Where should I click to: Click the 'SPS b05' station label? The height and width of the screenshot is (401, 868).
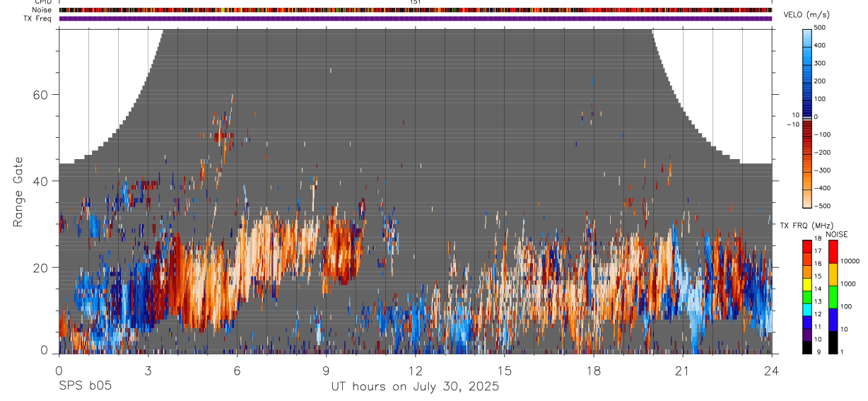pyautogui.click(x=85, y=387)
